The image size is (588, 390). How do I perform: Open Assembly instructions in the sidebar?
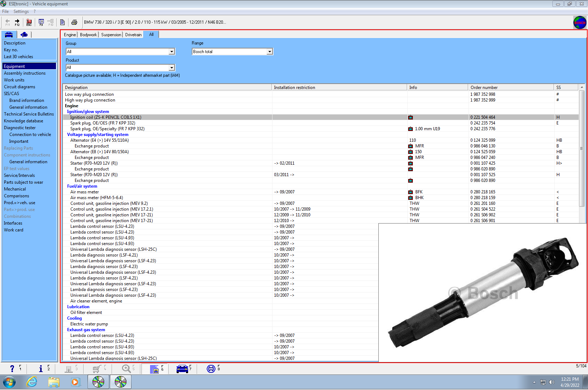(x=25, y=73)
